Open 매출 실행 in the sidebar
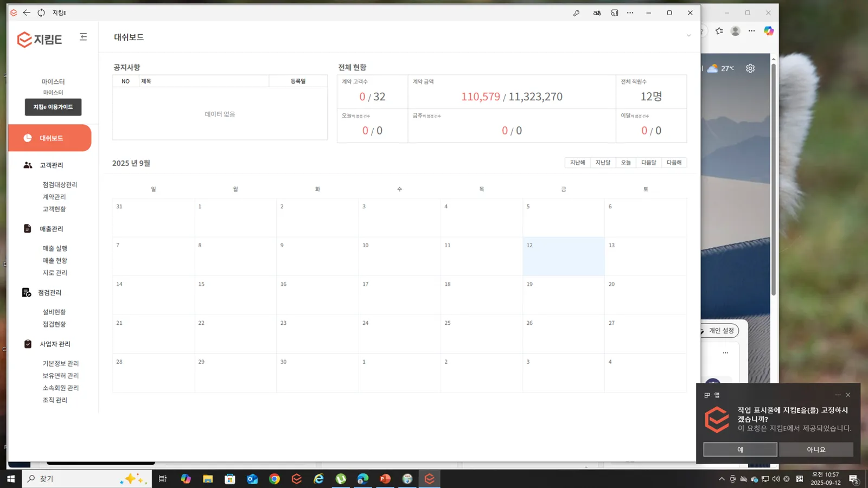Image resolution: width=868 pixels, height=488 pixels. [55, 248]
